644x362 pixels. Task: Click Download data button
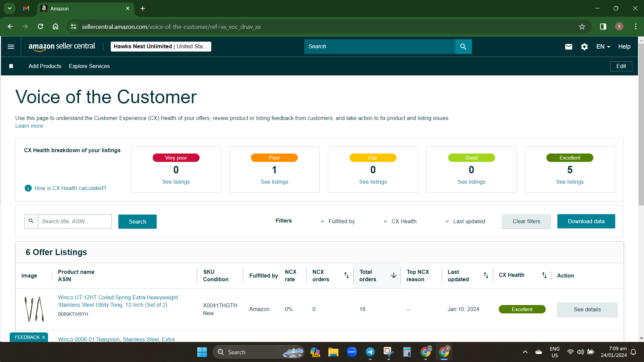coord(586,221)
